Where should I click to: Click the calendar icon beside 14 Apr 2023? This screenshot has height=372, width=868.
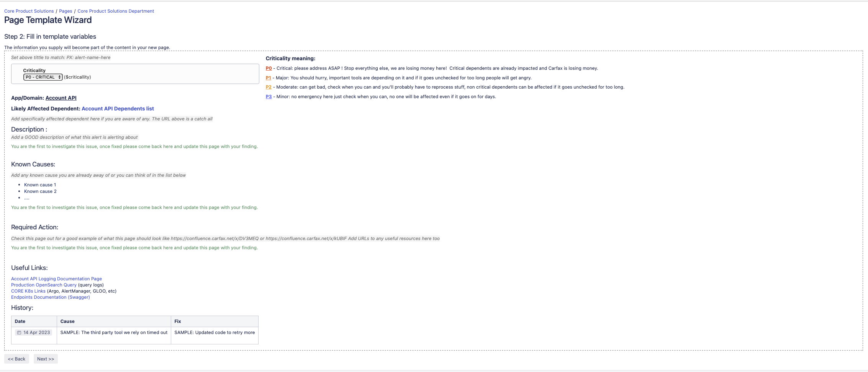19,332
